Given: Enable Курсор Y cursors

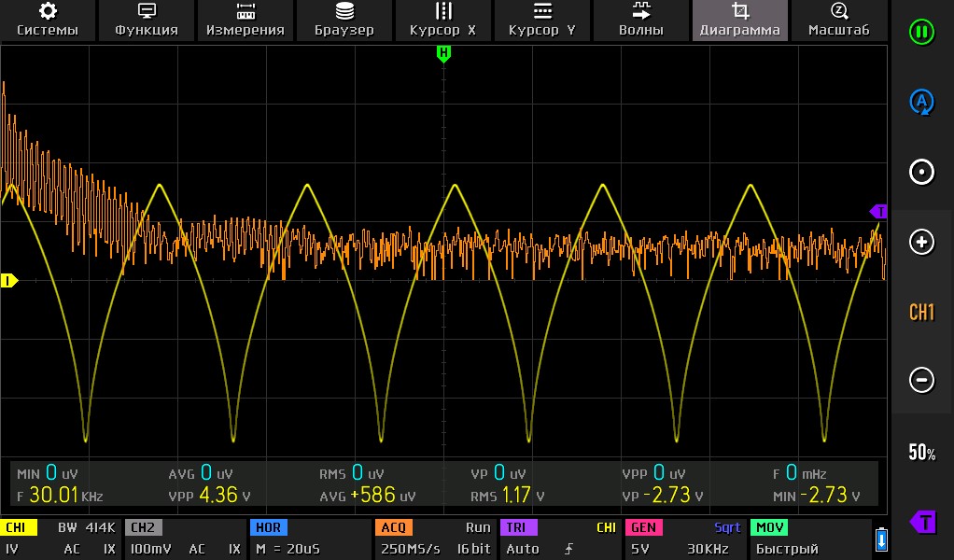Looking at the screenshot, I should 542,20.
